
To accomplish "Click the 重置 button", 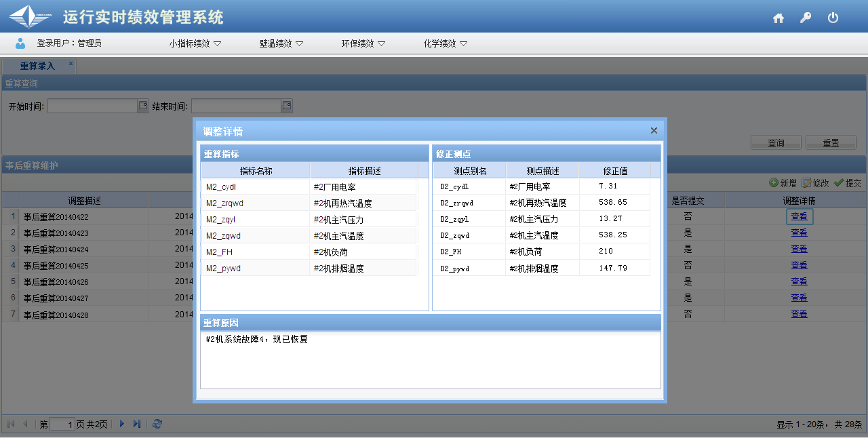I will 831,143.
